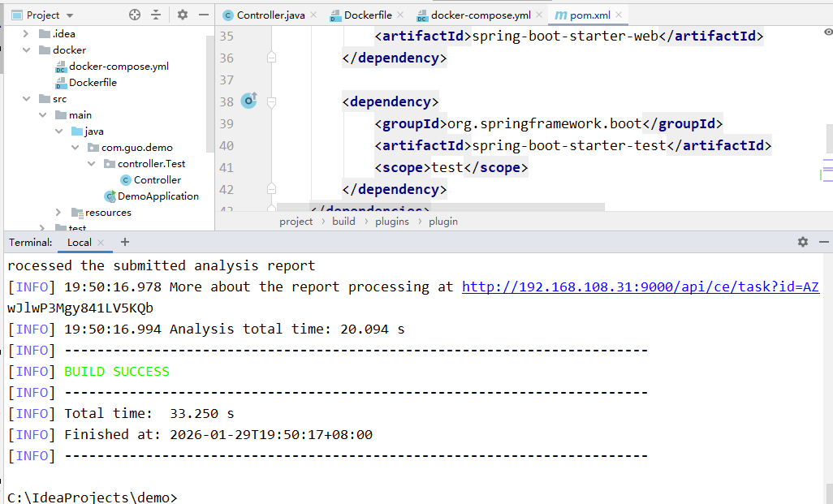
Task: Close the pom.xml tab
Action: click(x=619, y=15)
